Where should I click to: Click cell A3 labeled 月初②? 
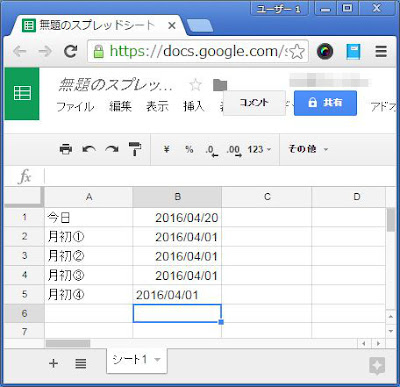[89, 256]
